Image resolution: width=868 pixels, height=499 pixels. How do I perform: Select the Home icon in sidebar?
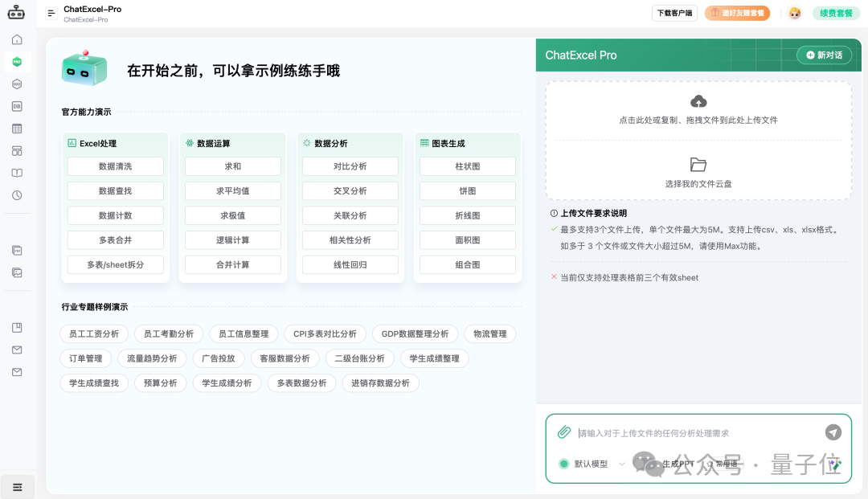(17, 39)
